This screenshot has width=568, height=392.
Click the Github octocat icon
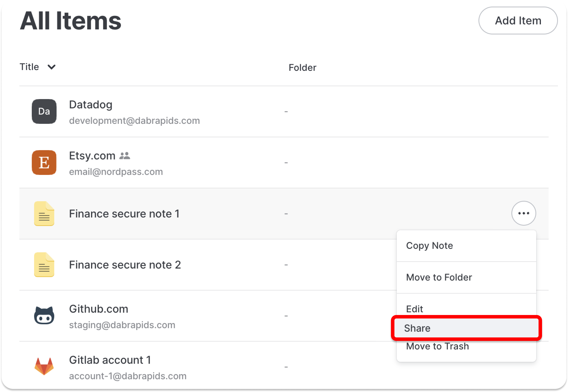(44, 316)
